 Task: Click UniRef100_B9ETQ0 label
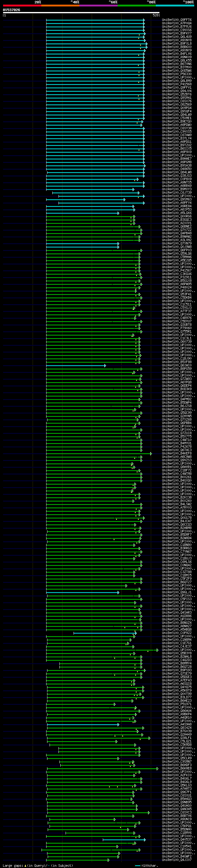tap(177, 121)
